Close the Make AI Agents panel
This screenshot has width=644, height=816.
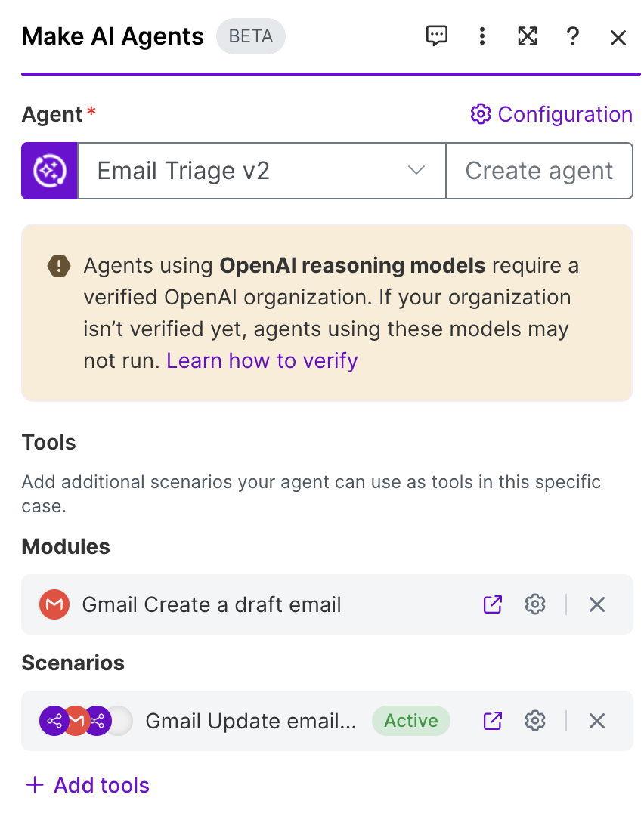click(x=618, y=38)
